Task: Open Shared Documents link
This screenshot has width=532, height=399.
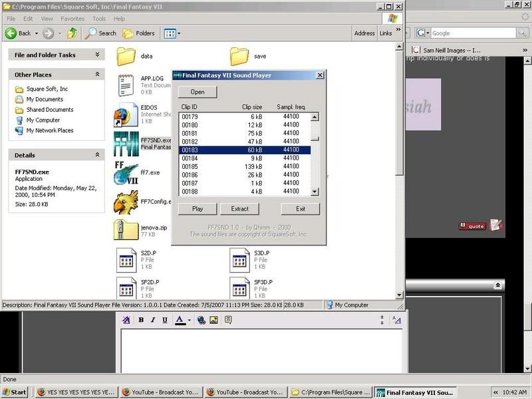Action: click(50, 110)
